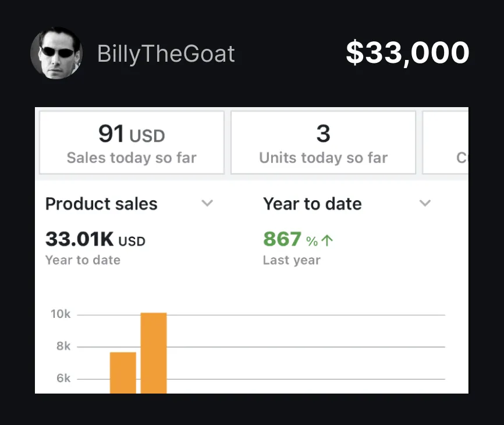
Task: Click the BillyTheGoat username
Action: pyautogui.click(x=166, y=54)
